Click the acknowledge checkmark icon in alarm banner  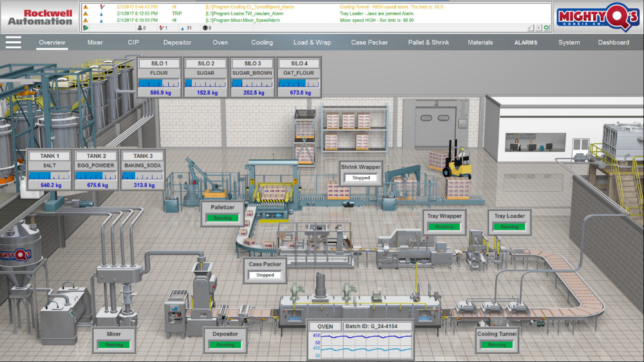point(531,28)
